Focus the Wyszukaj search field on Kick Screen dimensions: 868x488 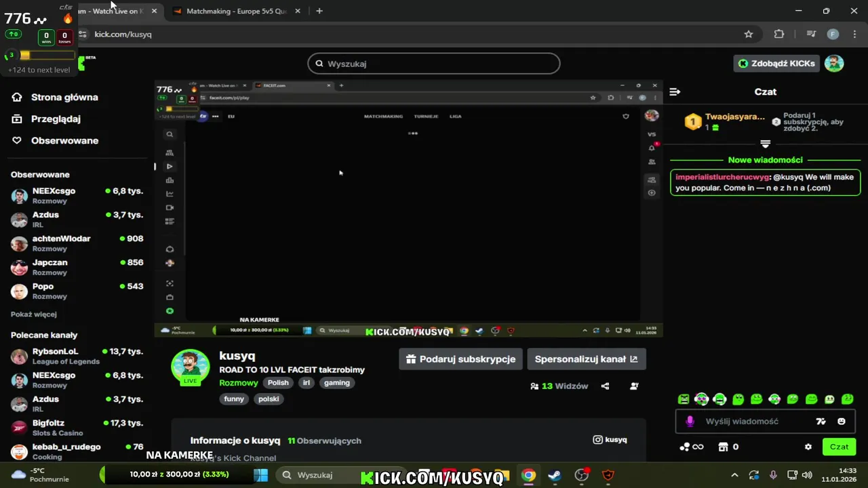coord(434,64)
